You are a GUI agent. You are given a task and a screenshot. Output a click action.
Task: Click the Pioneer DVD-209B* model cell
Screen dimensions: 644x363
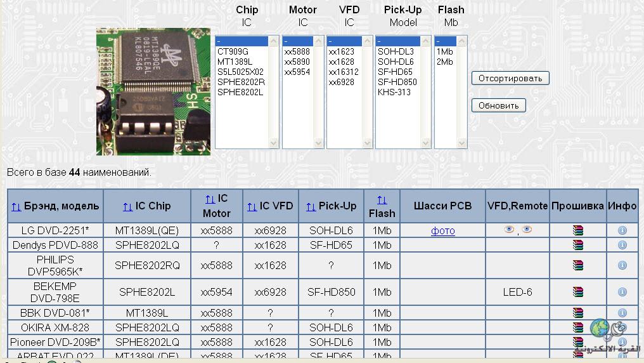pyautogui.click(x=55, y=342)
